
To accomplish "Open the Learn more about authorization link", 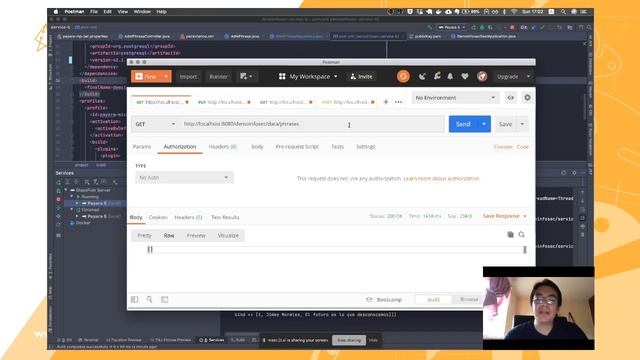I will tap(441, 178).
